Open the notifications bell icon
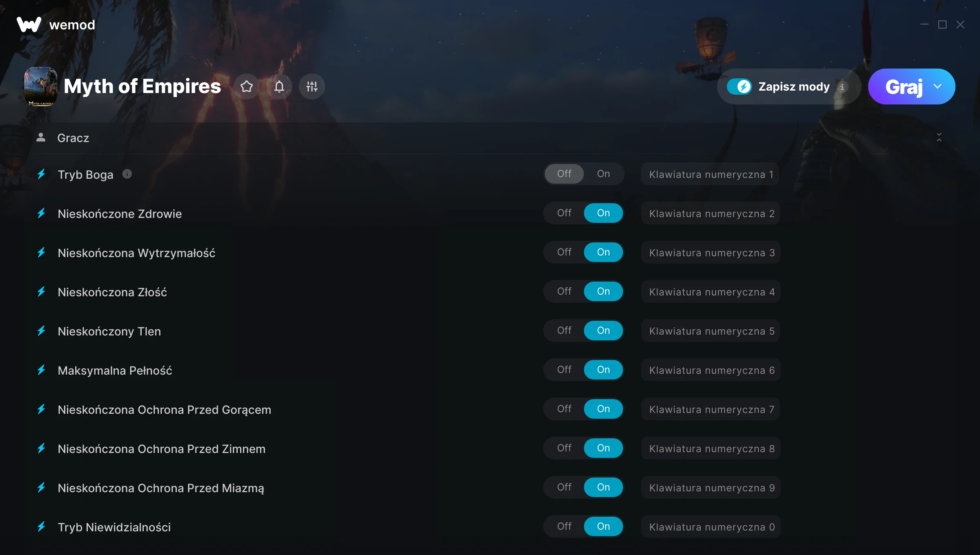Image resolution: width=980 pixels, height=555 pixels. tap(279, 87)
